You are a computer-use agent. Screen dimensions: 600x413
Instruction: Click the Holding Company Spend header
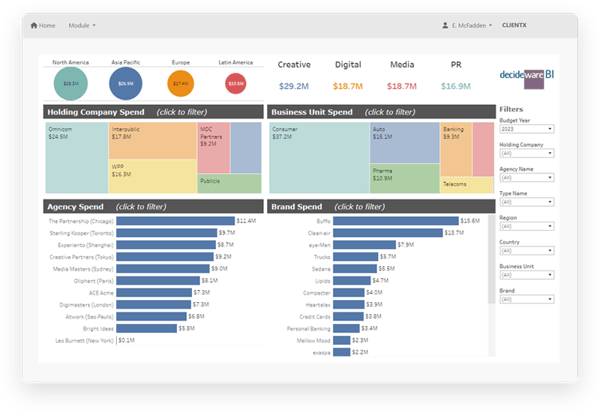tap(153, 112)
